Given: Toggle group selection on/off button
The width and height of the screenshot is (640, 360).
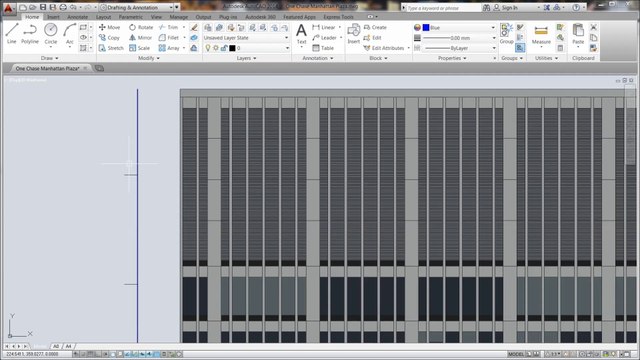Looking at the screenshot, I should point(520,48).
